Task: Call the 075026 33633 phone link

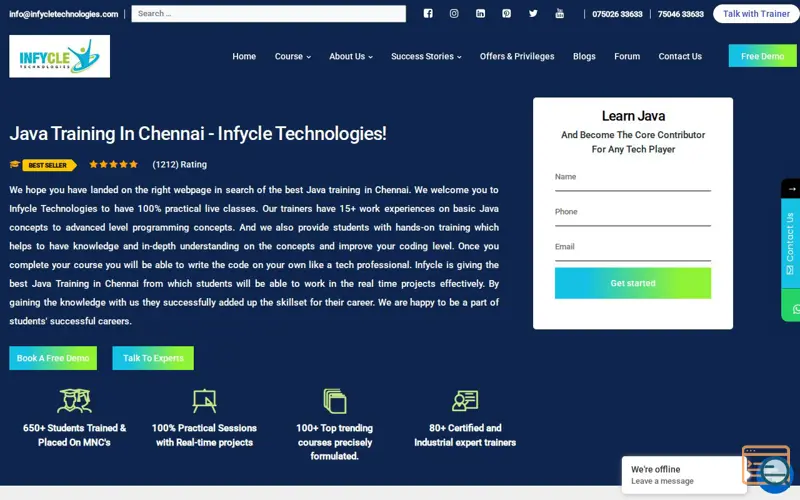Action: [617, 14]
